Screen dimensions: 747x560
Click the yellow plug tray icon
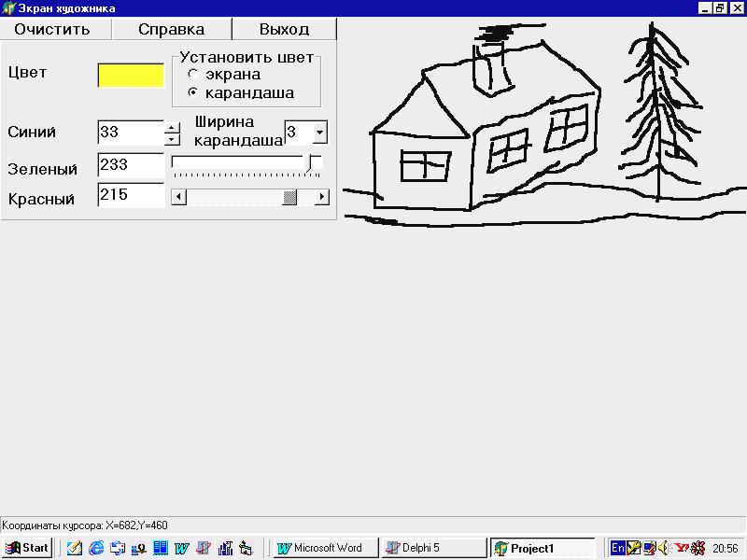pos(634,548)
